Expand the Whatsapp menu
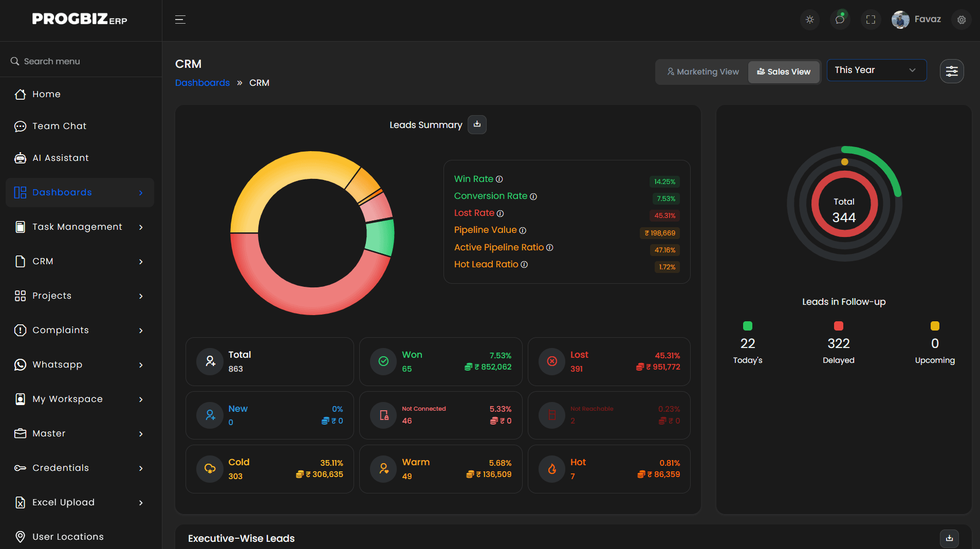Screen dimensions: 980x549 [x=80, y=364]
